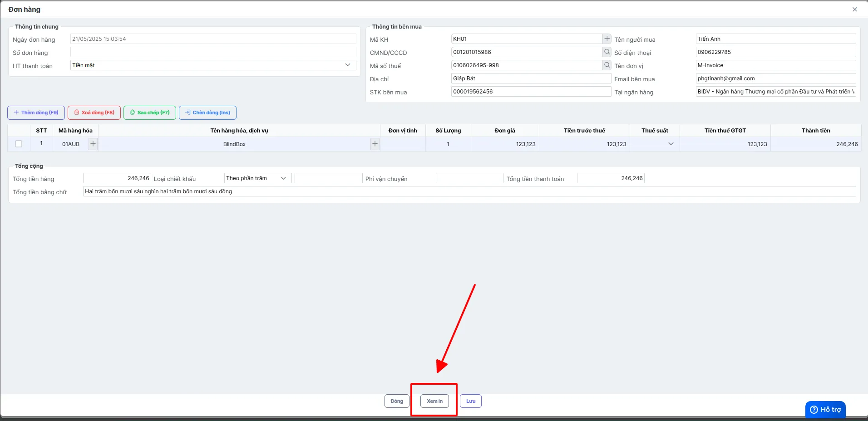Open the Hỗ trợ support widget
This screenshot has width=868, height=421.
click(x=825, y=409)
